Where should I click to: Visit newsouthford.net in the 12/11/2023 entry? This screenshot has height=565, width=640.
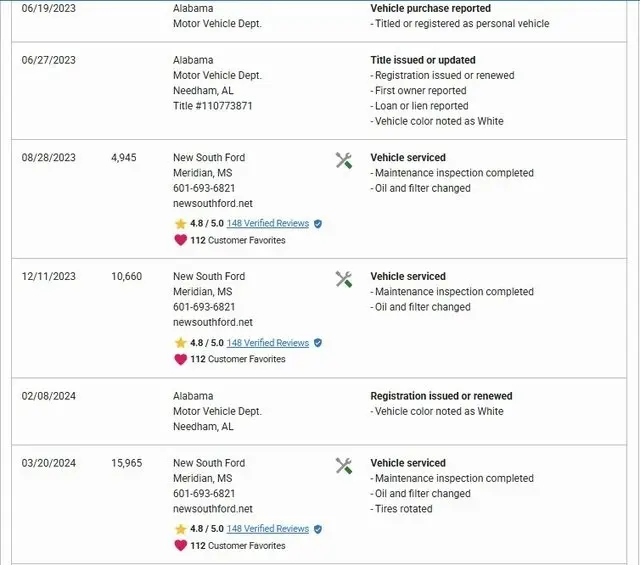tap(213, 323)
